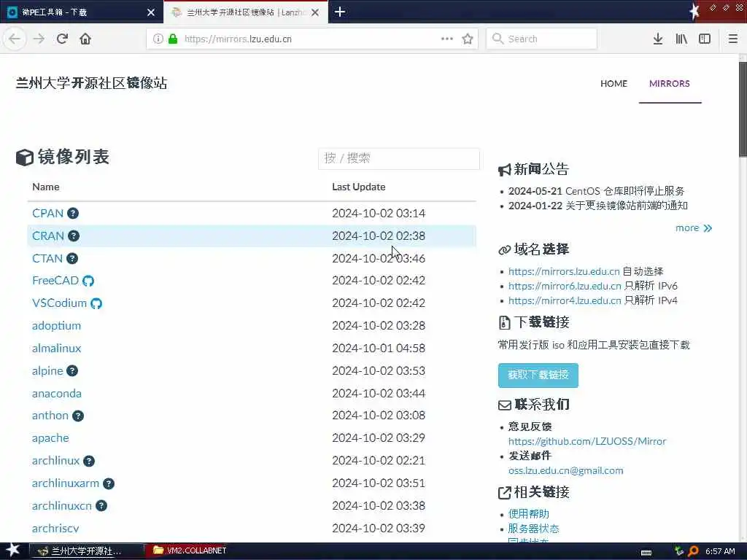Click the help icon next to alpine
The width and height of the screenshot is (747, 560).
[x=72, y=371]
